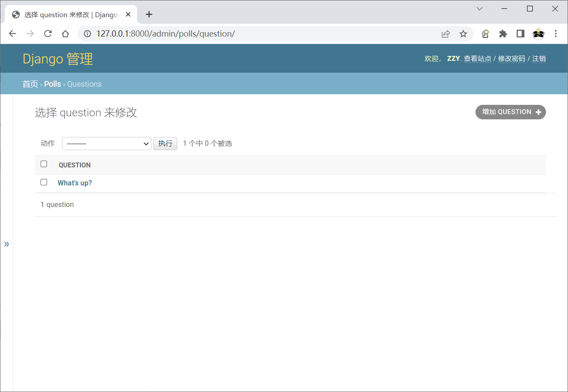Check the "What's up?" row checkbox
The height and width of the screenshot is (392, 568).
[44, 182]
